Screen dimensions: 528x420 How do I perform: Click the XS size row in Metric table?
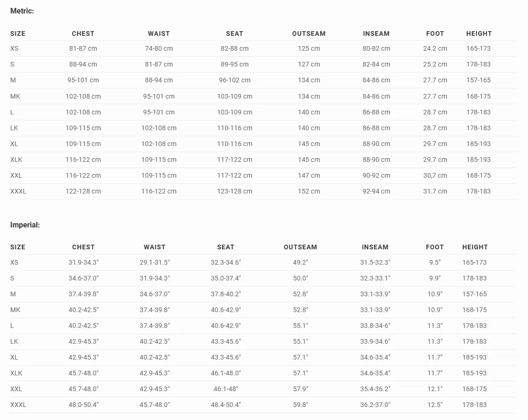tap(263, 48)
